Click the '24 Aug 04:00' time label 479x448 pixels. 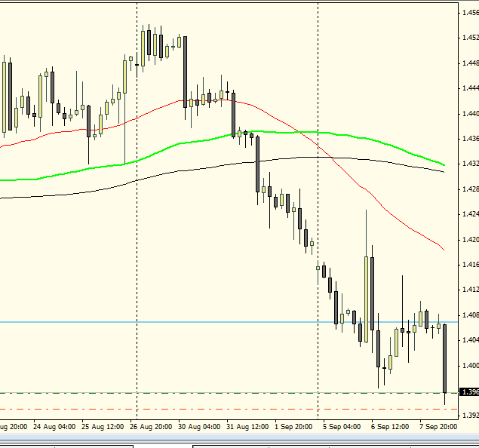(54, 427)
